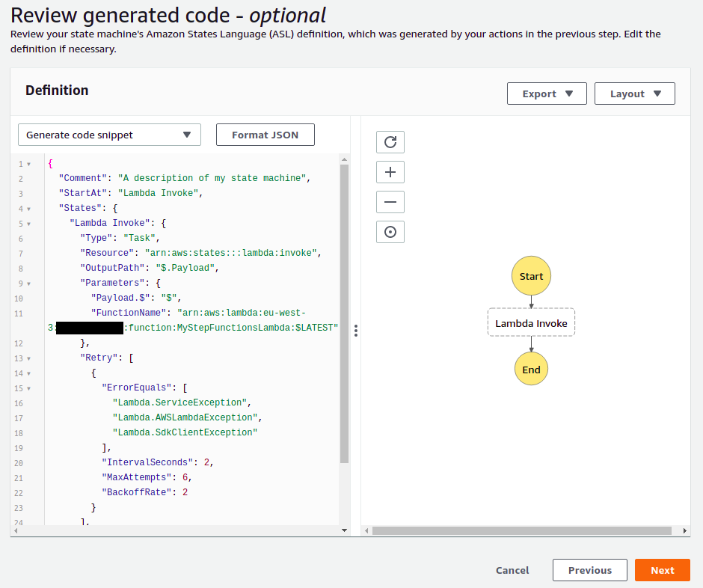Click the Cancel link
Viewport: 703px width, 588px height.
pos(512,570)
